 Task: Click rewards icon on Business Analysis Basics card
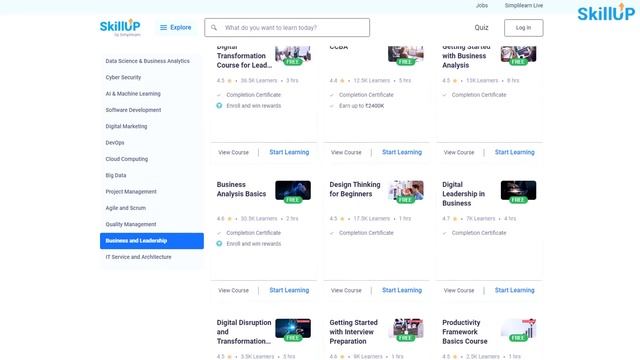219,244
